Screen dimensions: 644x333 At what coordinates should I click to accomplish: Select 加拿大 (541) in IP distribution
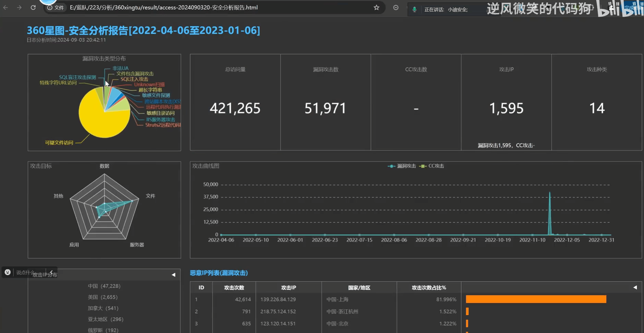103,308
